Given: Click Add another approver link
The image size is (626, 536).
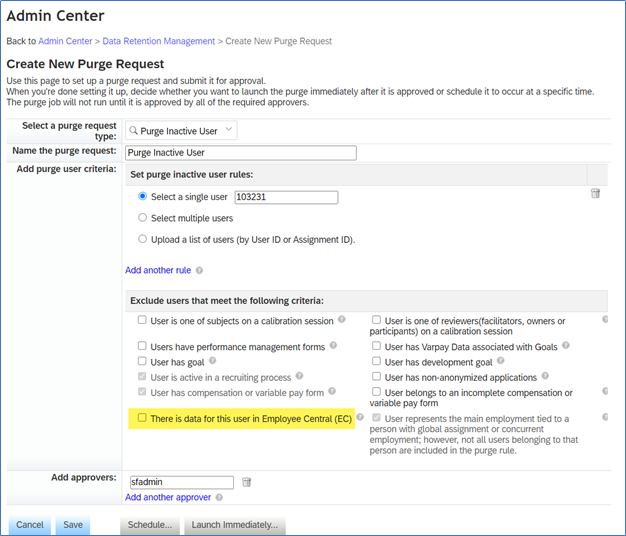Looking at the screenshot, I should pos(168,497).
